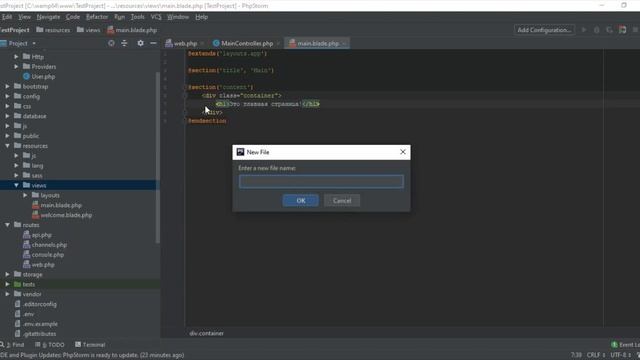This screenshot has height=360, width=640.
Task: Click the tests folder icon
Action: (x=18, y=284)
